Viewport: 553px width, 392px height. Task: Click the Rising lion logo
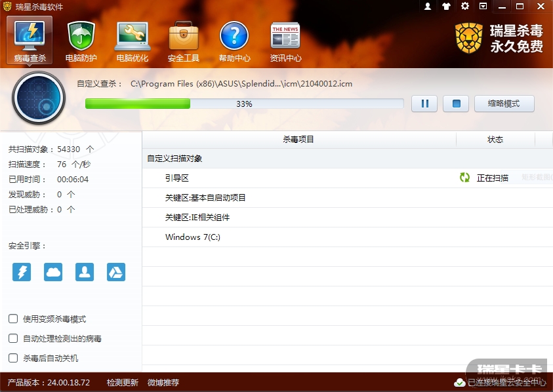[x=469, y=38]
